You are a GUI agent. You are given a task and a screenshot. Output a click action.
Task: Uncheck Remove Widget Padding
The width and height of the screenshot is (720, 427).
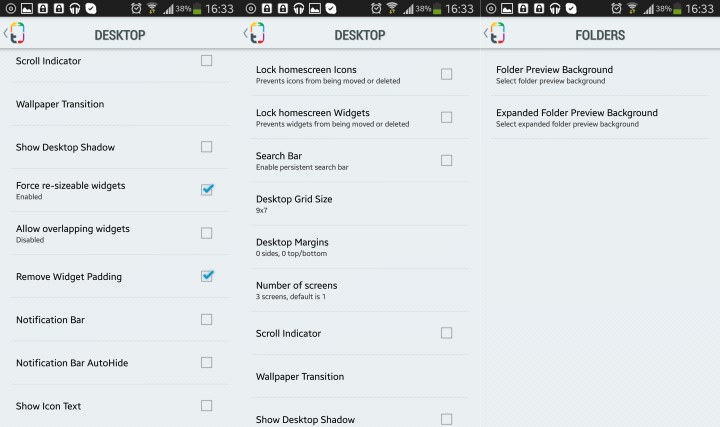(207, 276)
